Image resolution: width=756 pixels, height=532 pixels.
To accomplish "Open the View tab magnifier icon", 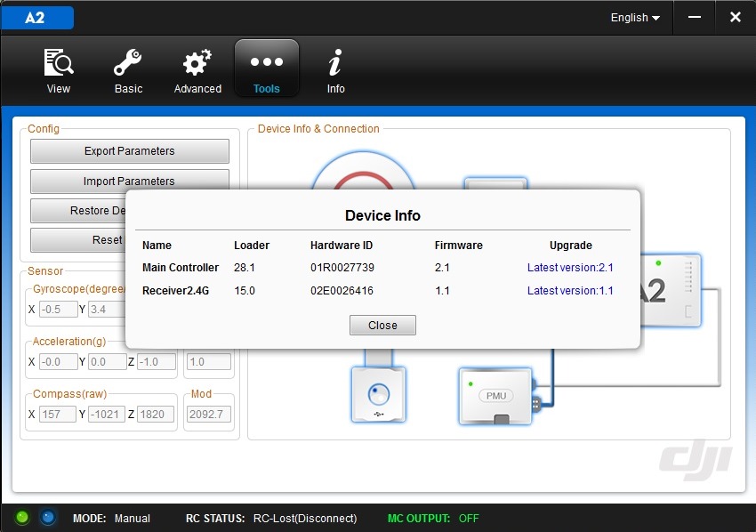I will click(59, 62).
